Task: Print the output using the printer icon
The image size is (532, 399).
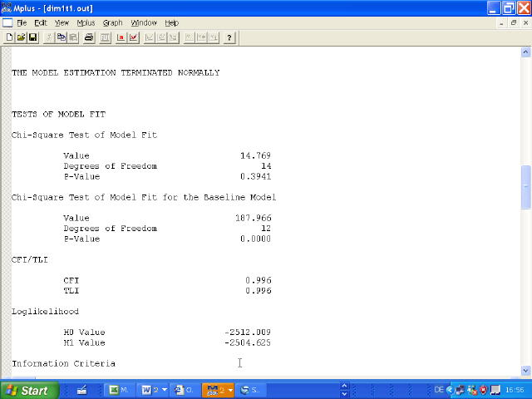Action: point(89,37)
